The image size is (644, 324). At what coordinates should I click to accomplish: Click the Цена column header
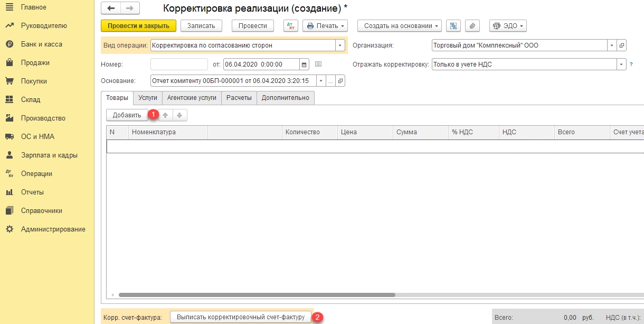click(x=365, y=132)
